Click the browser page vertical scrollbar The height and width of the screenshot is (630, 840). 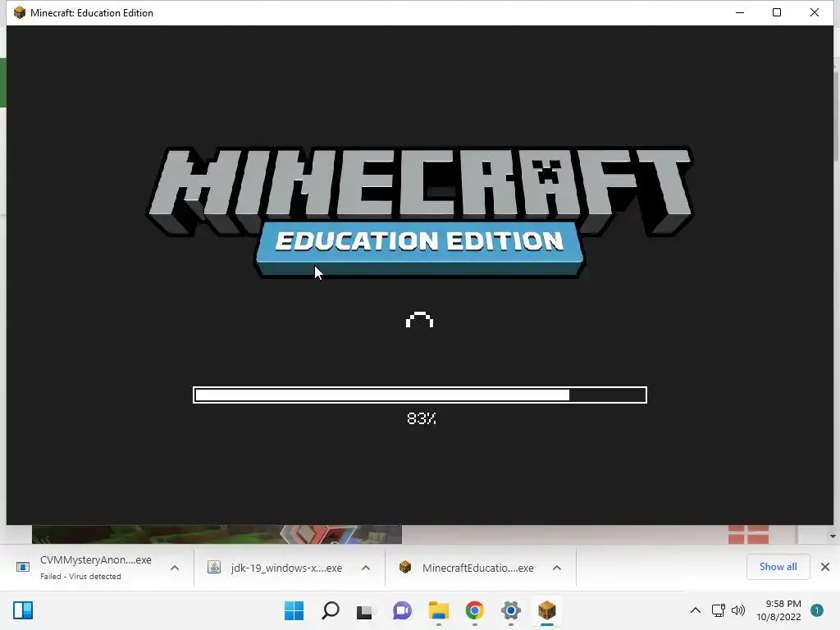836,115
